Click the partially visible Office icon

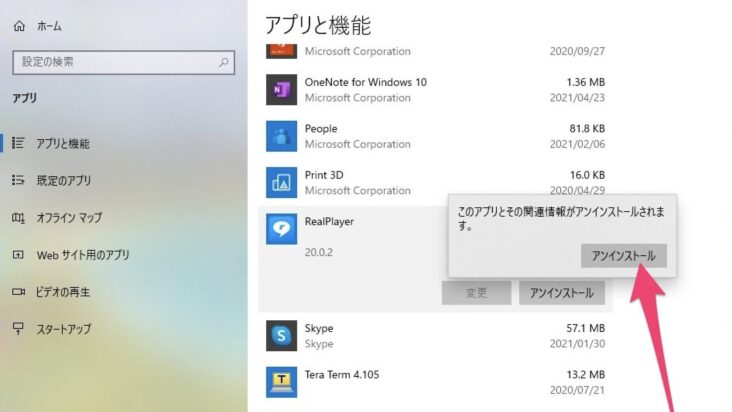(x=281, y=51)
